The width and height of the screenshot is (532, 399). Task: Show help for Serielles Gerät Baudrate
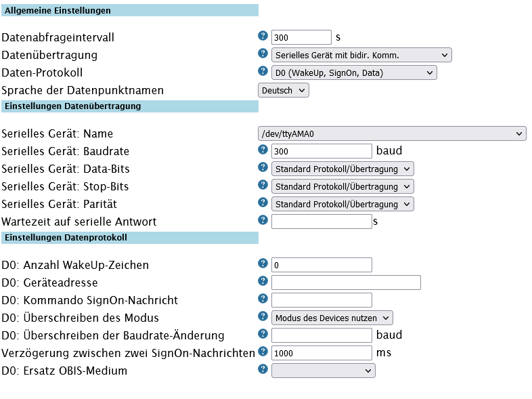point(263,150)
